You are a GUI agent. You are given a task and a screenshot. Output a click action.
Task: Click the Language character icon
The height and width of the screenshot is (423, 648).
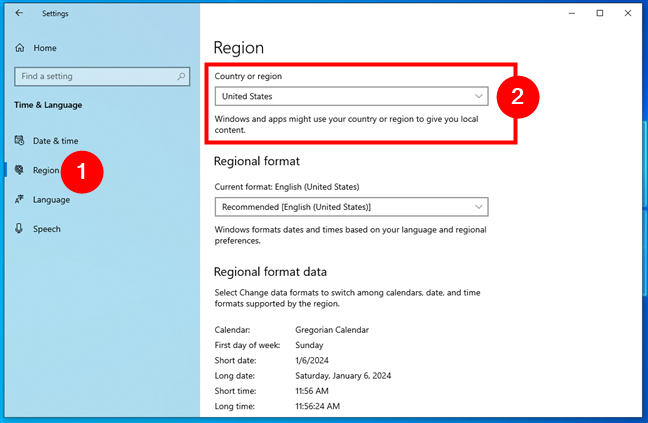point(19,199)
